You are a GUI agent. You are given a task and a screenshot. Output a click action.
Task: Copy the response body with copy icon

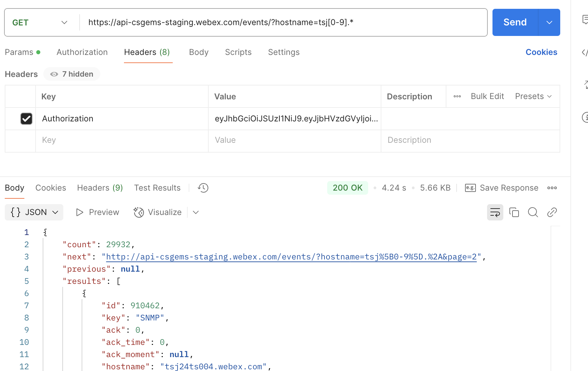[514, 212]
